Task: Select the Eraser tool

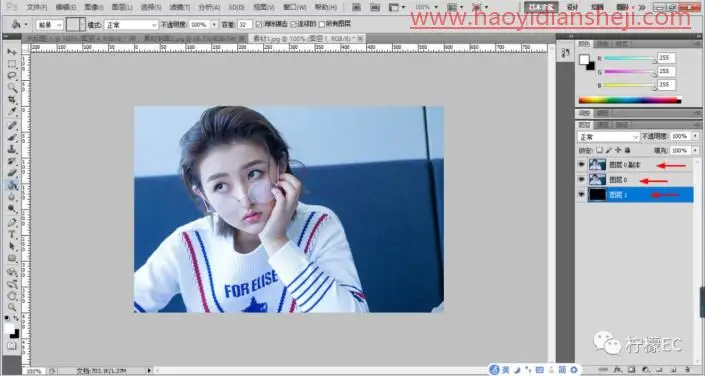Action: tap(12, 173)
